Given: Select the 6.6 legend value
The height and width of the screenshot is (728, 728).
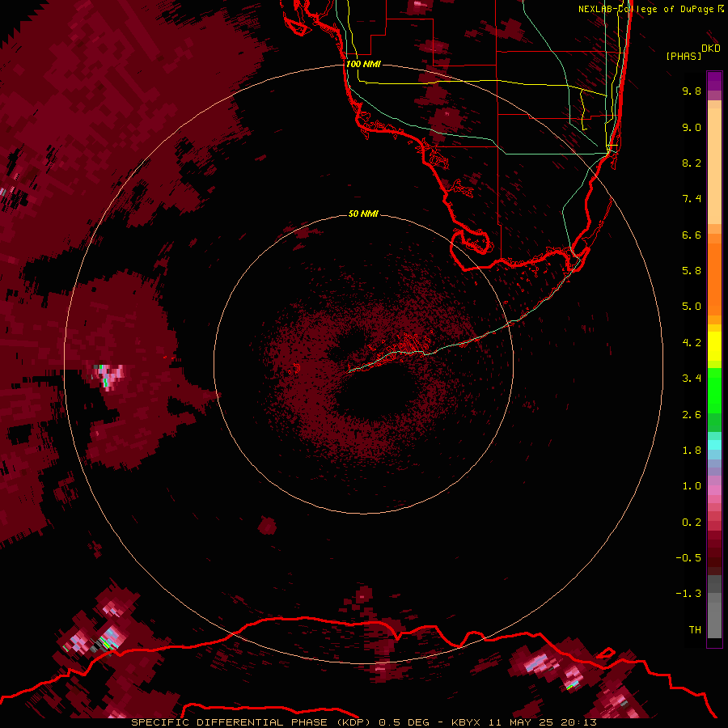Looking at the screenshot, I should [x=692, y=235].
